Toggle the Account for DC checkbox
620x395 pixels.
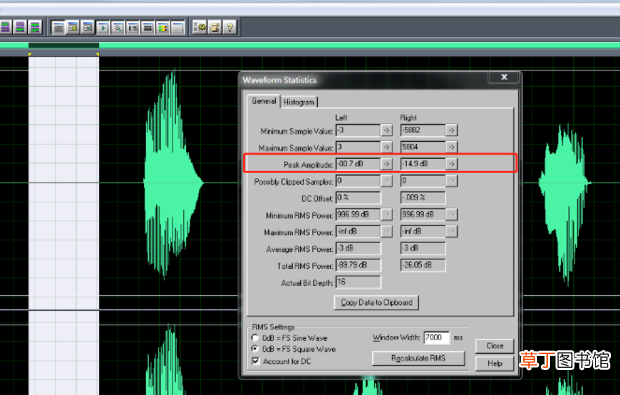(281, 361)
